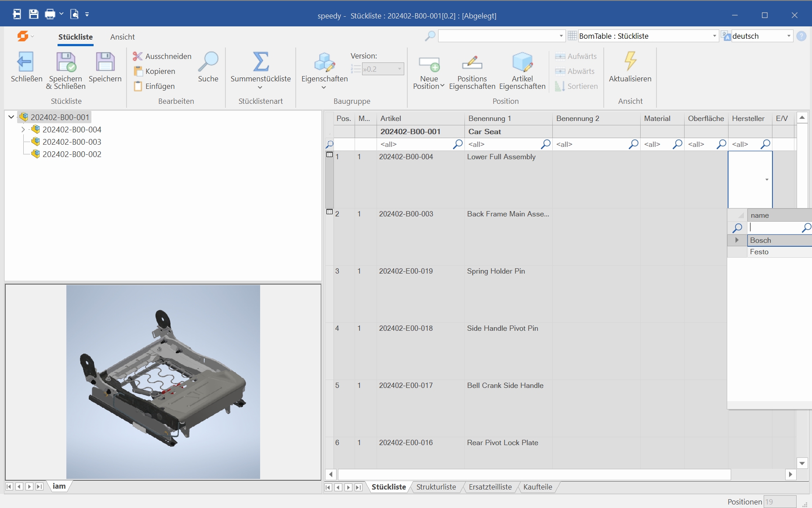Screen dimensions: 812x508
Task: Switch to the Ansicht ribbon tab
Action: (x=122, y=37)
